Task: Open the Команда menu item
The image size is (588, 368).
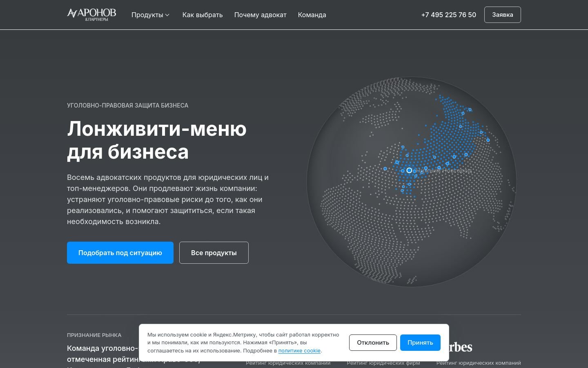Action: pos(312,15)
